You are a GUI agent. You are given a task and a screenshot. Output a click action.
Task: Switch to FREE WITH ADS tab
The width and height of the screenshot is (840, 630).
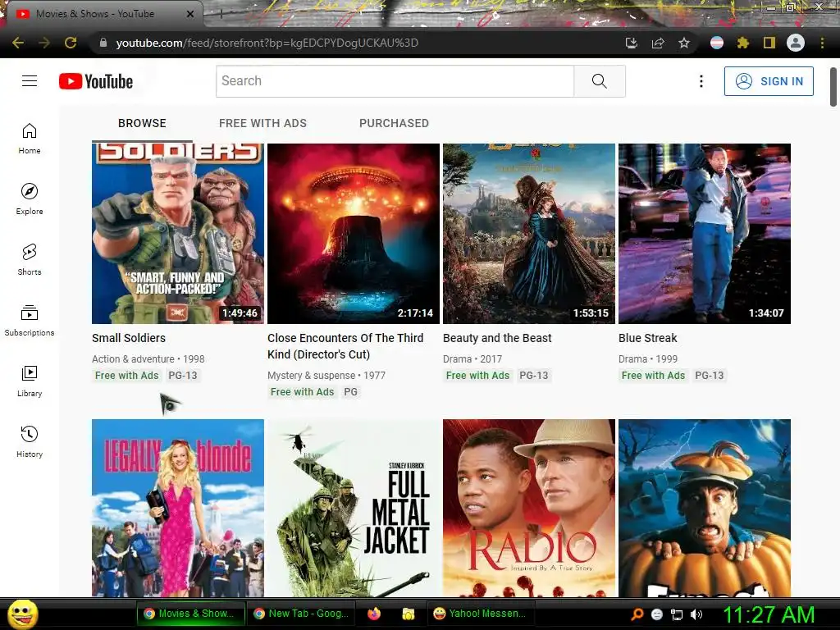[x=262, y=123]
